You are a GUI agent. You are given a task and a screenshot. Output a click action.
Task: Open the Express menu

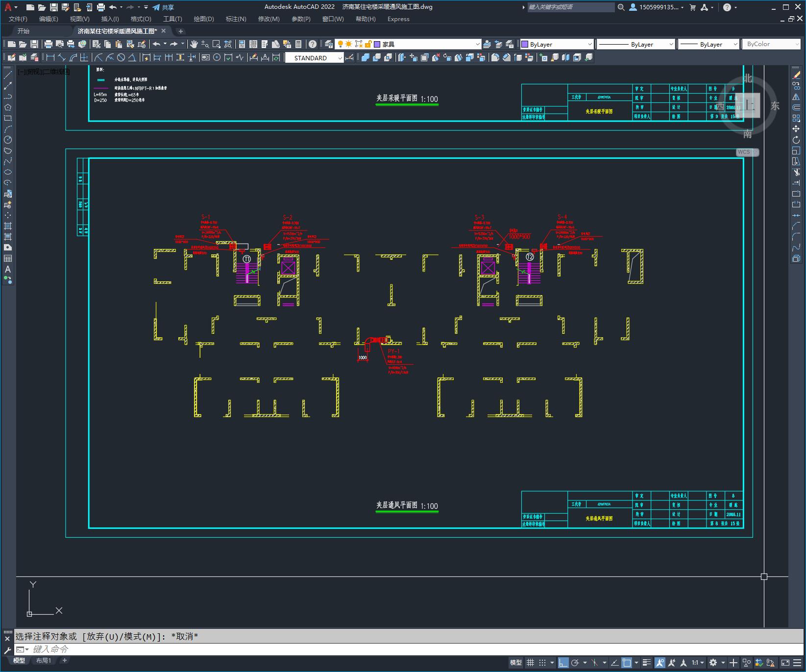pyautogui.click(x=398, y=19)
